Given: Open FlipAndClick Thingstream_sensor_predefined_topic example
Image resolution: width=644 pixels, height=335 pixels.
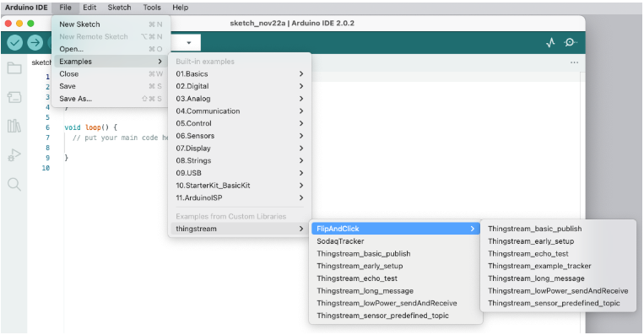Looking at the screenshot, I should 558,303.
